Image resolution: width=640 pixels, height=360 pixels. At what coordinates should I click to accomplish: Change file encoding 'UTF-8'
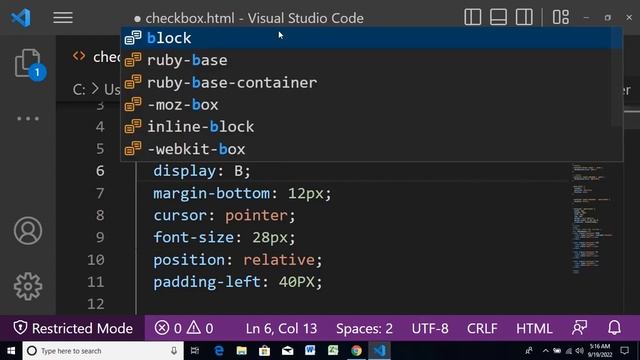(430, 328)
